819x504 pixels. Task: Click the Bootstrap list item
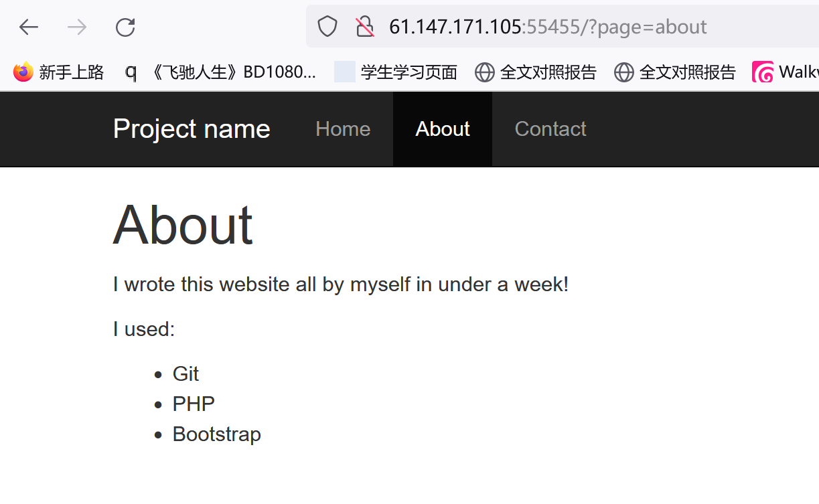coord(216,434)
